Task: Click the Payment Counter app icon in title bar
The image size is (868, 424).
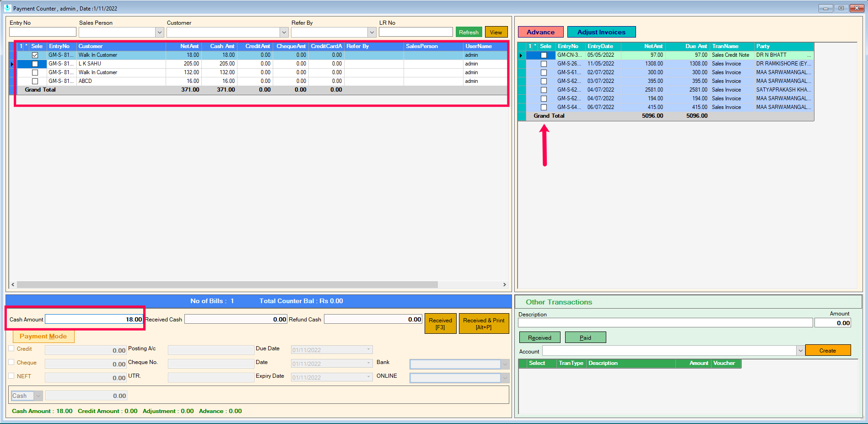Action: [7, 8]
